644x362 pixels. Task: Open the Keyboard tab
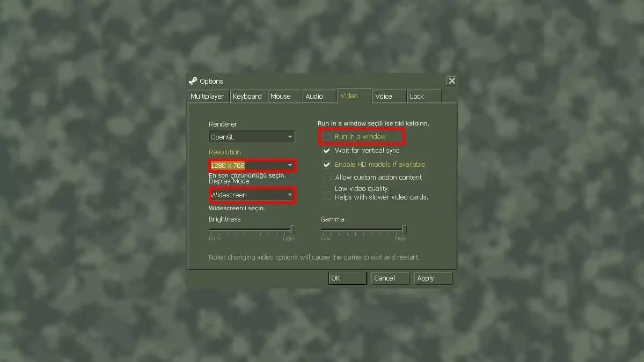coord(248,96)
